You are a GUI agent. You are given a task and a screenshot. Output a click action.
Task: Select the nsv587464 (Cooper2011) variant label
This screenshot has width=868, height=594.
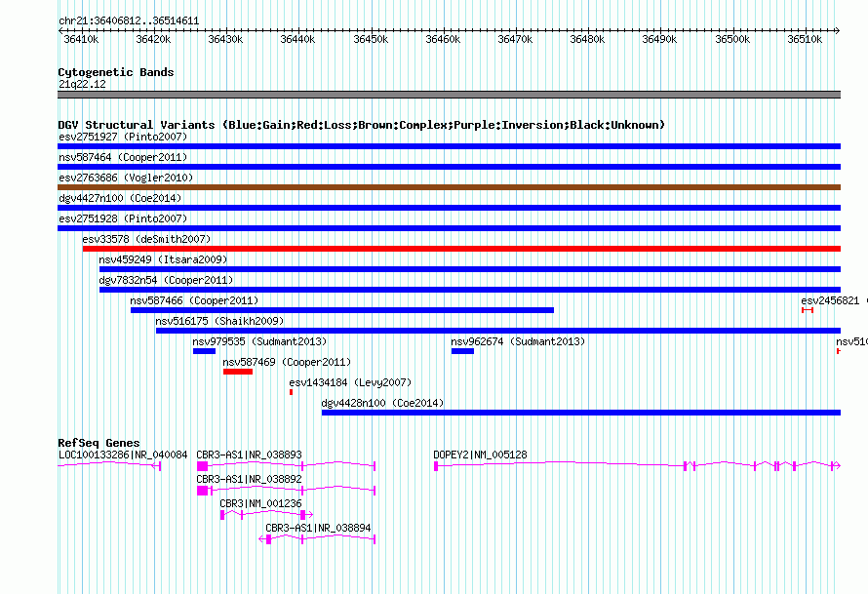[123, 157]
